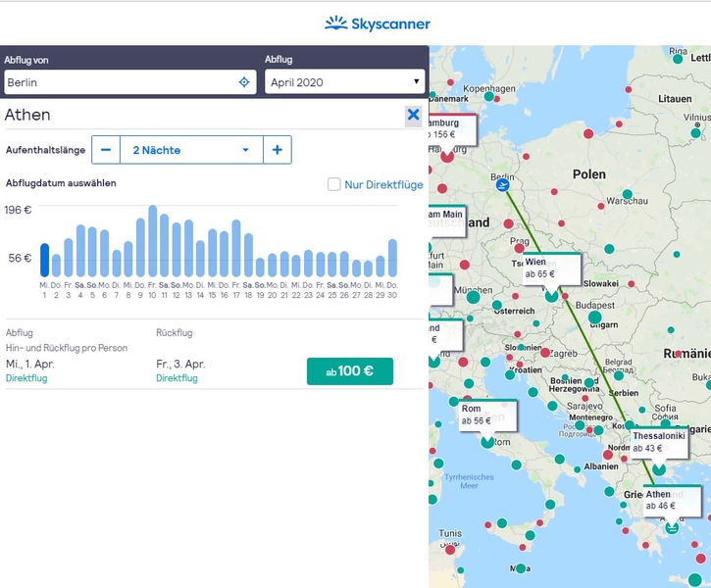Click the Fr., 3. Apr. return date text

pos(180,364)
